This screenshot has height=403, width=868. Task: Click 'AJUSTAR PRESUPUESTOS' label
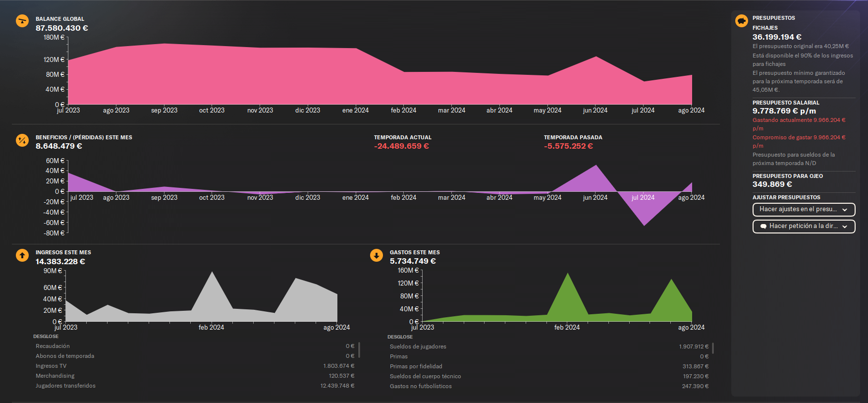pos(786,197)
